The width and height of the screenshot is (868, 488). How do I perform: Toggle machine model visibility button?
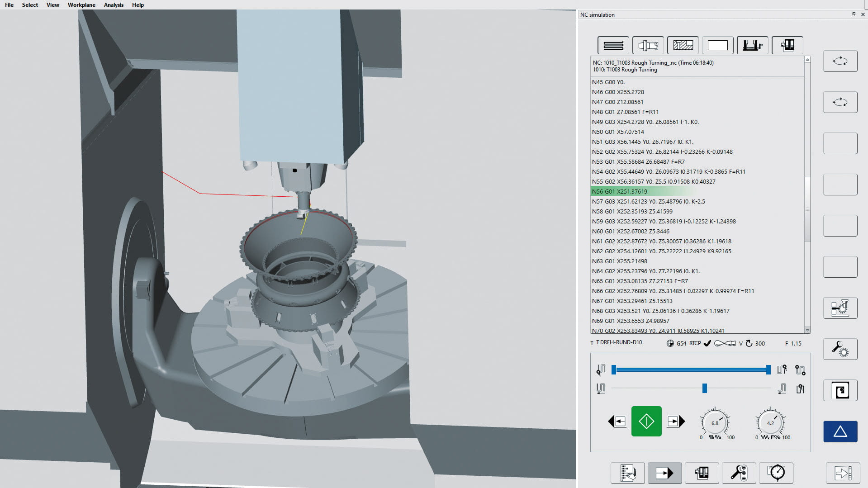click(x=787, y=45)
